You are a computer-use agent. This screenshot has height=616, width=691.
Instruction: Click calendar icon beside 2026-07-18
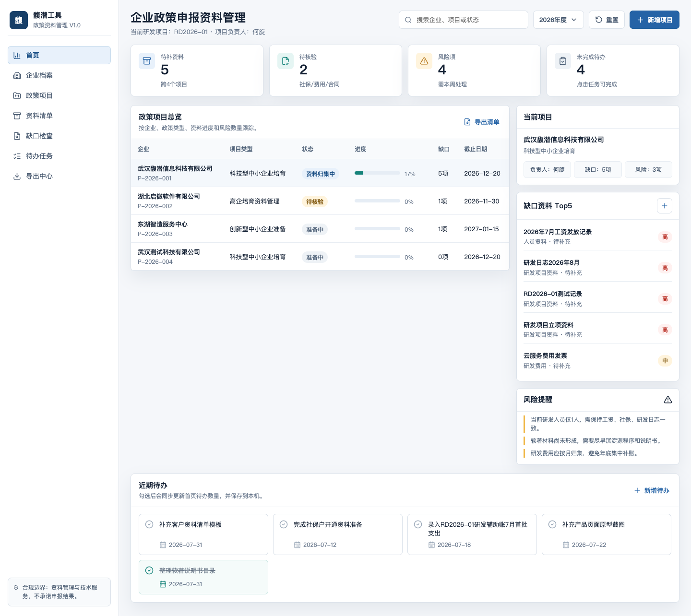coord(431,545)
